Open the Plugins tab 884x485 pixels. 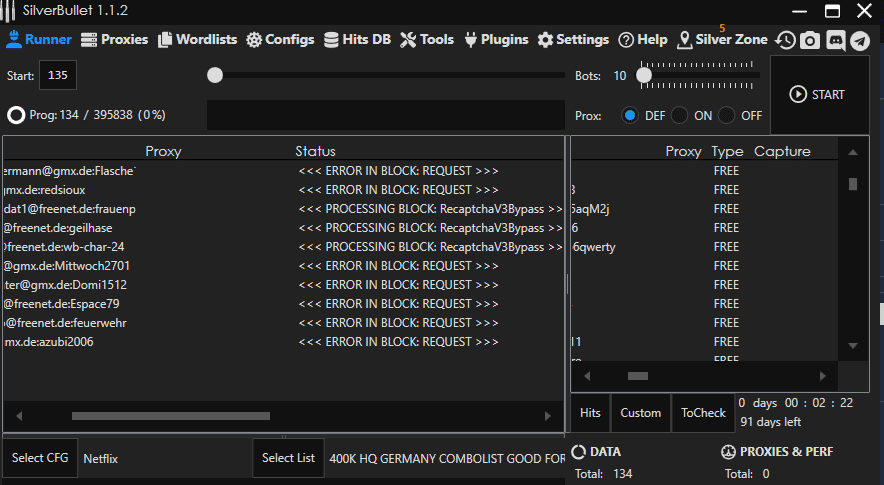[496, 39]
